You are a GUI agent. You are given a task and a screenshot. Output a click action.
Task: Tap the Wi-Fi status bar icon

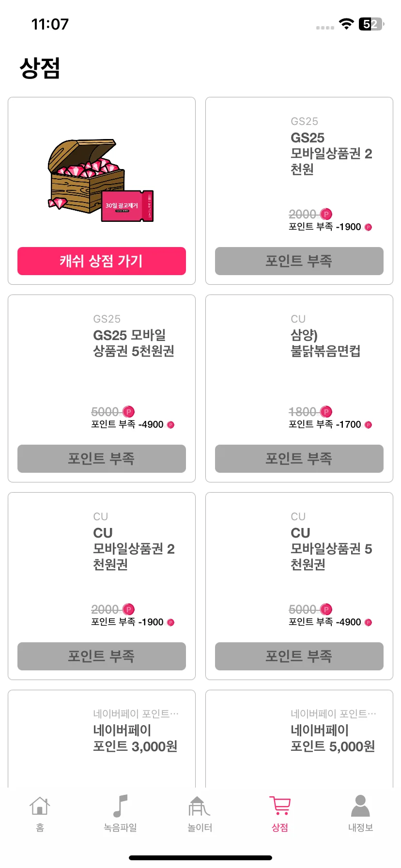(x=346, y=24)
